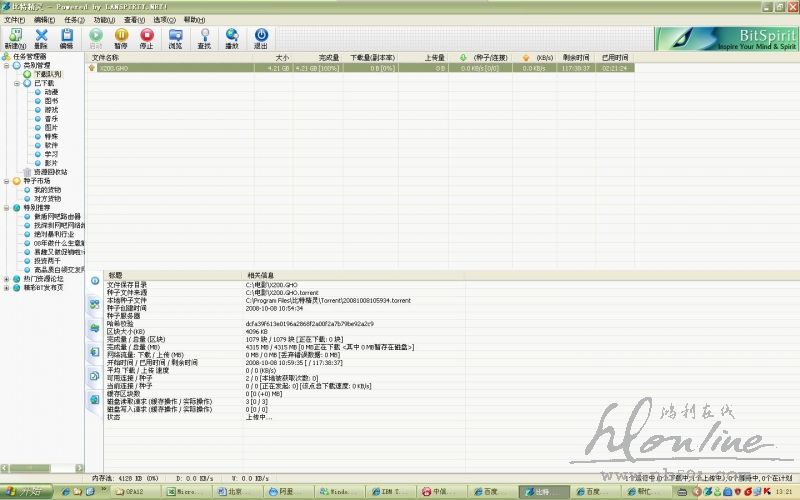Image resolution: width=800 pixels, height=500 pixels.
Task: Click the 查找 (Search) toolbar icon
Action: (x=204, y=37)
